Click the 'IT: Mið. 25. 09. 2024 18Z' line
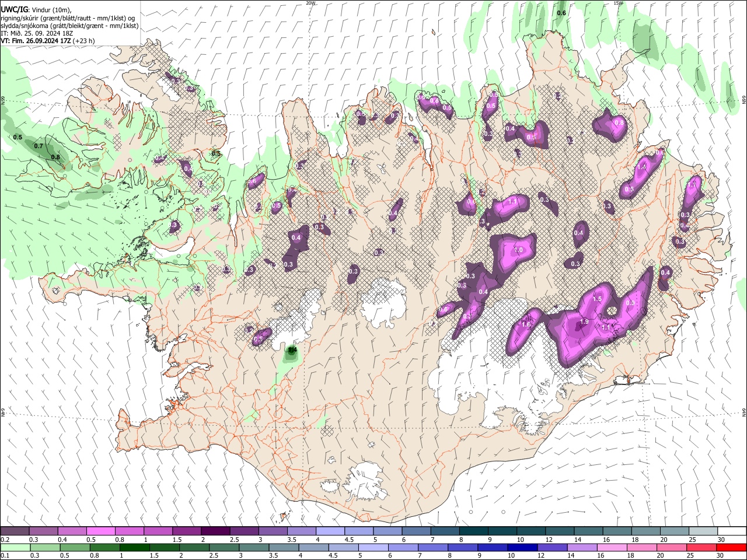The image size is (747, 560). click(x=36, y=33)
